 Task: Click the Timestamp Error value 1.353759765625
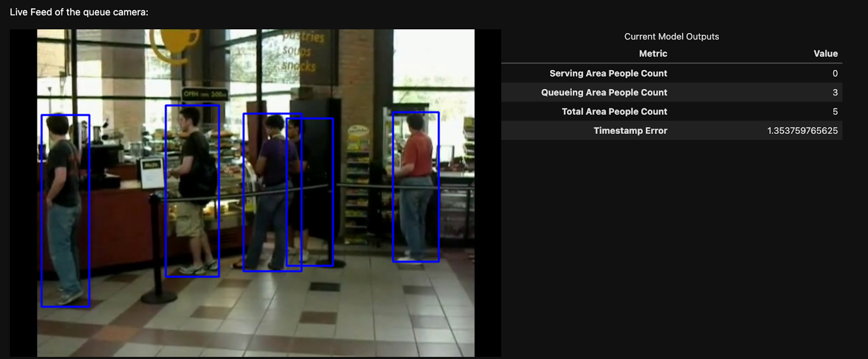pyautogui.click(x=802, y=130)
